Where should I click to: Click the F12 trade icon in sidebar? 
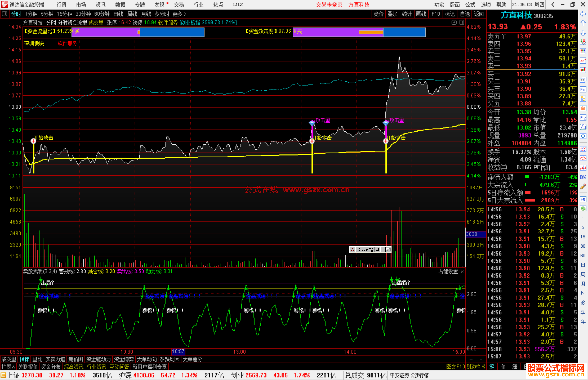[x=583, y=118]
